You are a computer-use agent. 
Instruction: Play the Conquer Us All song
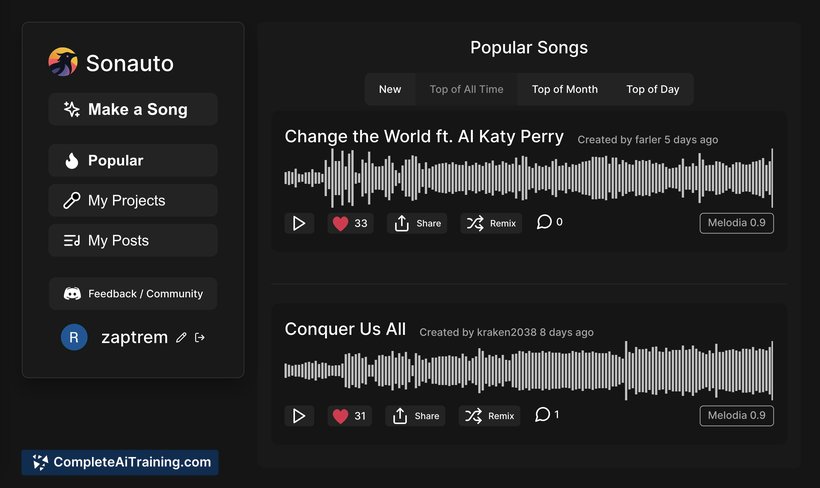click(x=299, y=416)
